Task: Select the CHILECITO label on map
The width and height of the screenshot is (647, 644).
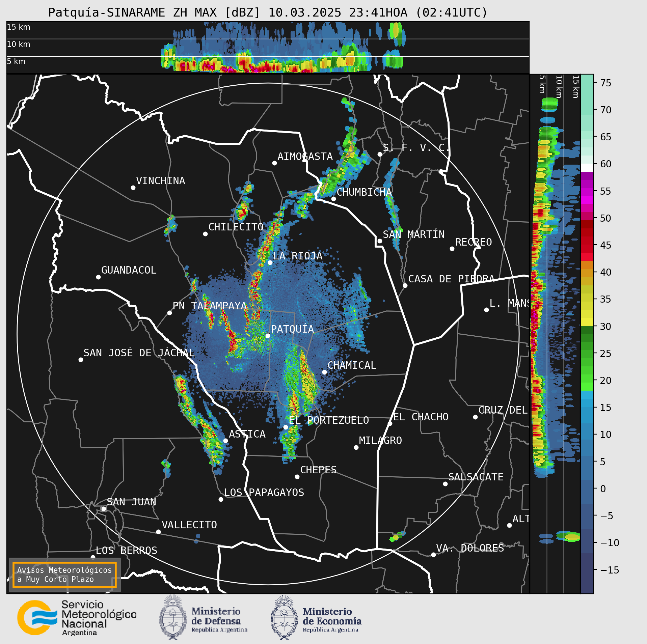Action: 236,227
